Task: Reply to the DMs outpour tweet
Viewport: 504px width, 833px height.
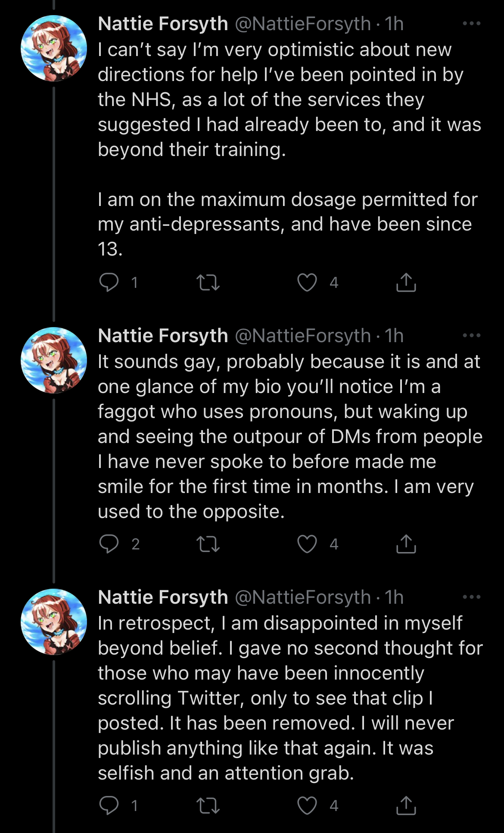Action: (109, 544)
